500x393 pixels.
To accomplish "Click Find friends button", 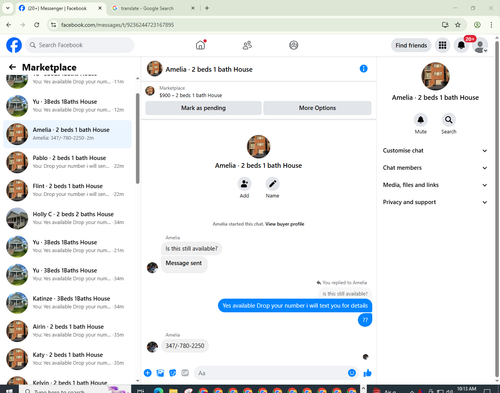I will 411,45.
